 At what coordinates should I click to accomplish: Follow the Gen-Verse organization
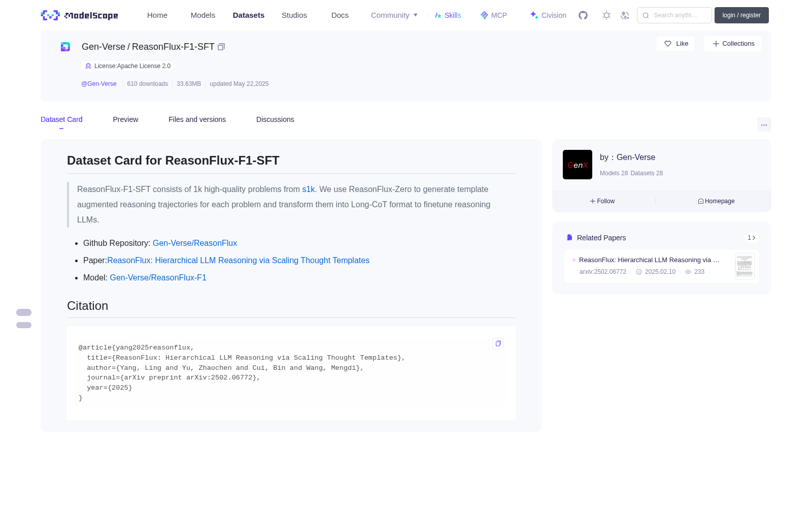tap(602, 201)
